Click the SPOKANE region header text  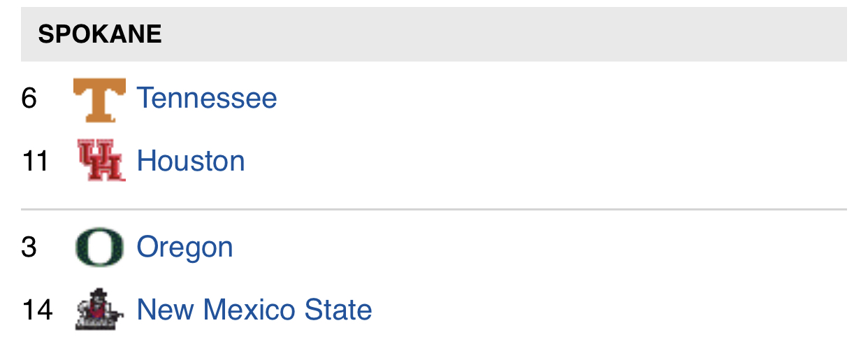coord(100,34)
